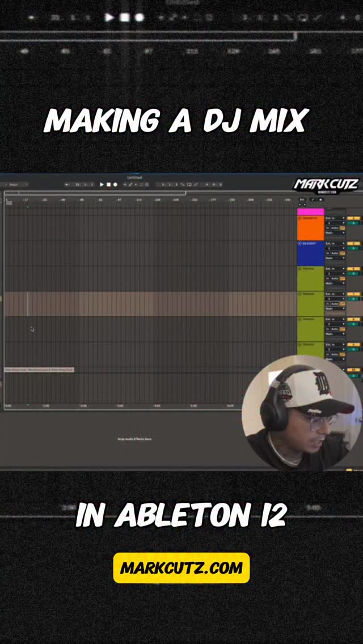Start playback with the transport Play button
Screen dimensions: 363x644
point(102,185)
